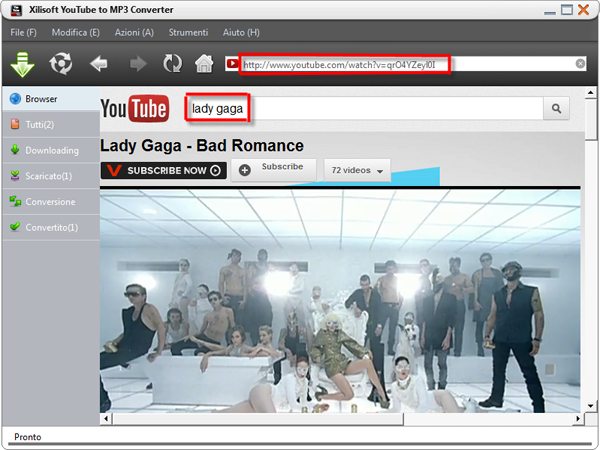Go forward with the right arrow
The image size is (600, 450).
coord(138,64)
